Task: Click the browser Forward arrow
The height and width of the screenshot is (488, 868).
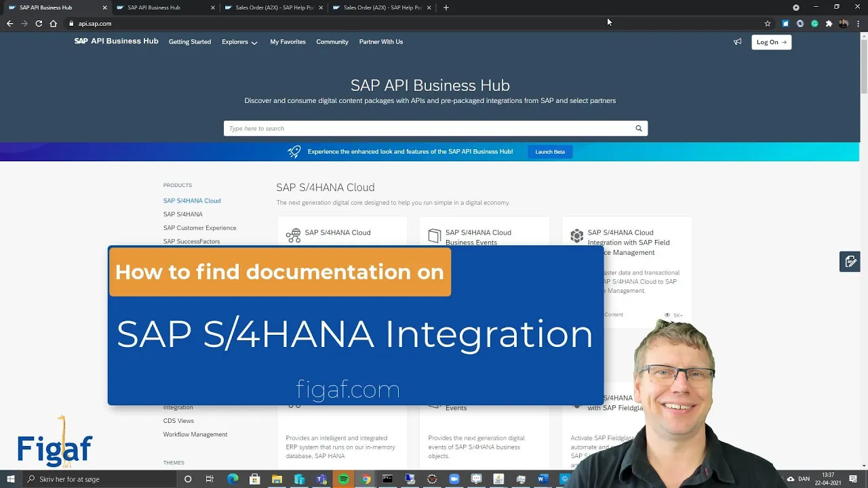Action: point(24,23)
